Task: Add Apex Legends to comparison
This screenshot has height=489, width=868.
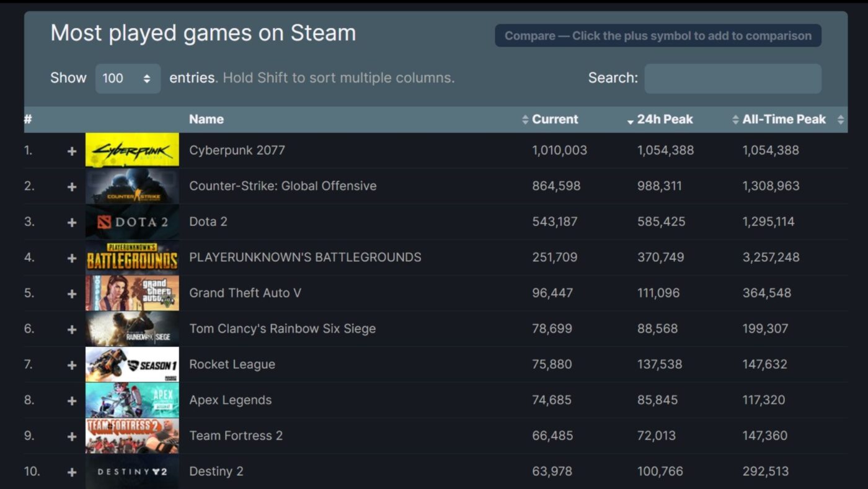Action: pos(72,400)
